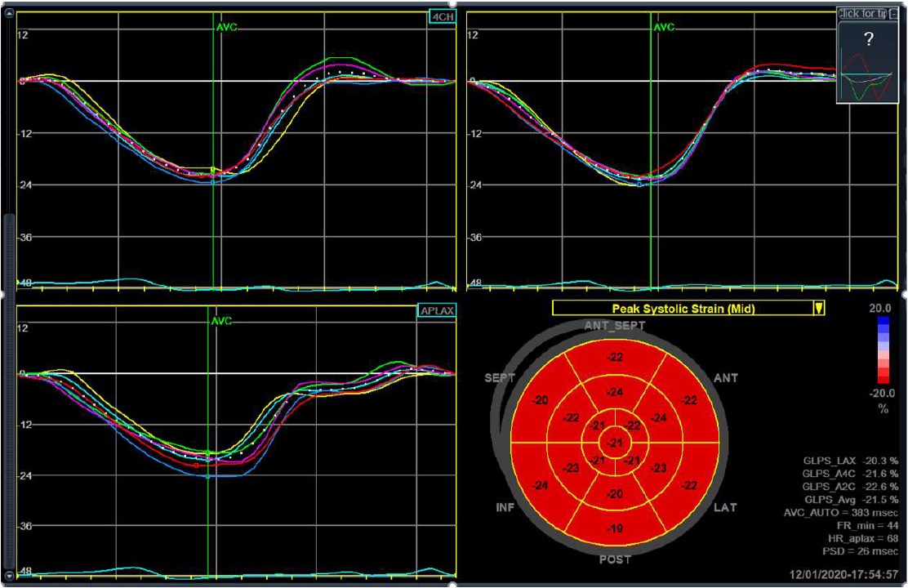Click the AVC_AUTO = 383 msec readout
908x588 pixels.
841,513
